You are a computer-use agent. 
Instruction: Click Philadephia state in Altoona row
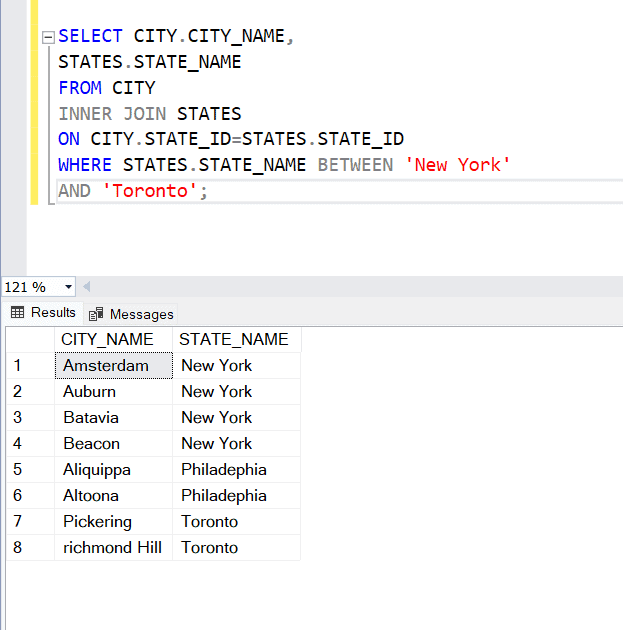(237, 496)
